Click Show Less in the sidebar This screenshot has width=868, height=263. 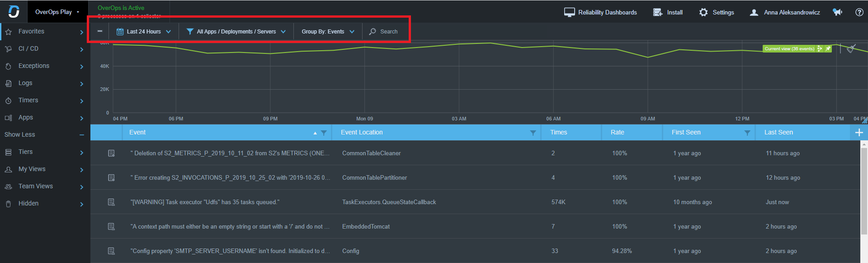point(19,134)
